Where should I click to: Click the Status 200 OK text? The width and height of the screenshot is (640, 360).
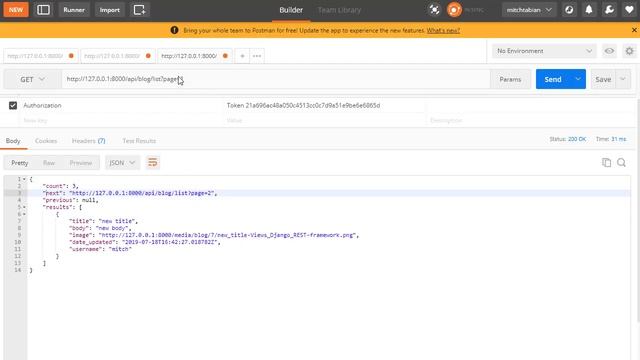(x=568, y=139)
